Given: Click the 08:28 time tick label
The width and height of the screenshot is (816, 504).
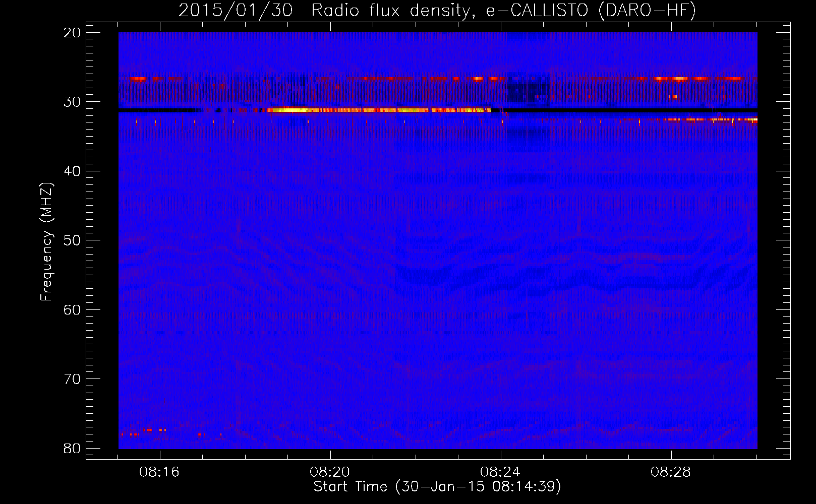Looking at the screenshot, I should click(x=671, y=472).
